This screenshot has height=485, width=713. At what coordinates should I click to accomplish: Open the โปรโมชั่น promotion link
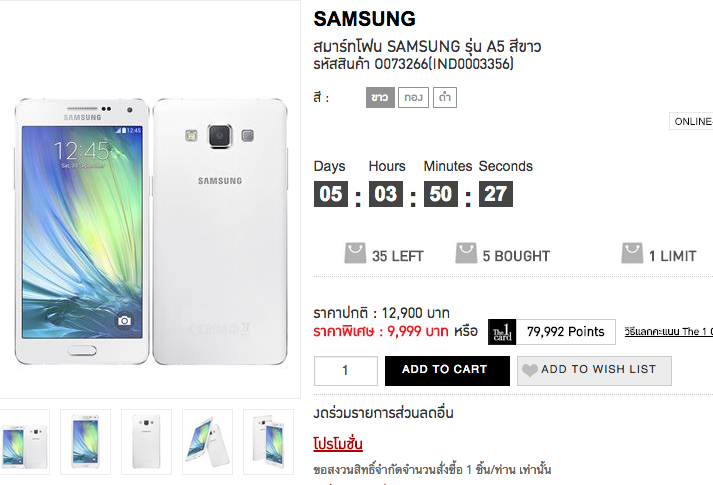[338, 443]
